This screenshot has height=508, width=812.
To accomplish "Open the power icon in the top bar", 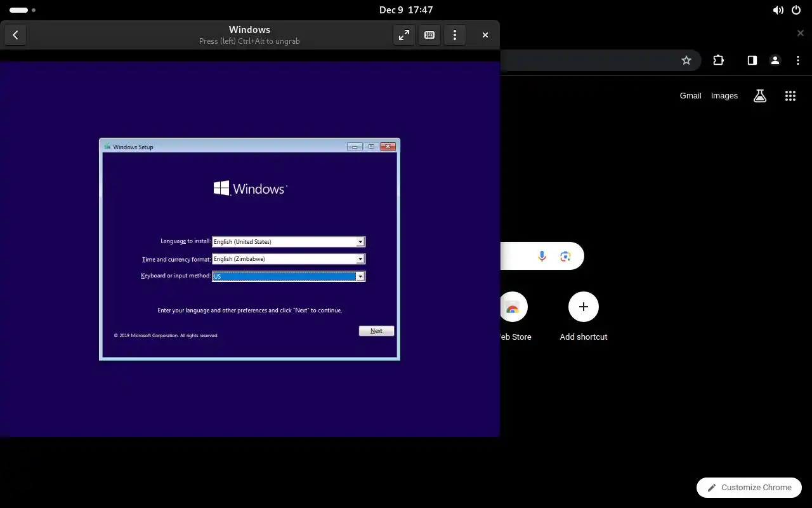I will [x=796, y=10].
